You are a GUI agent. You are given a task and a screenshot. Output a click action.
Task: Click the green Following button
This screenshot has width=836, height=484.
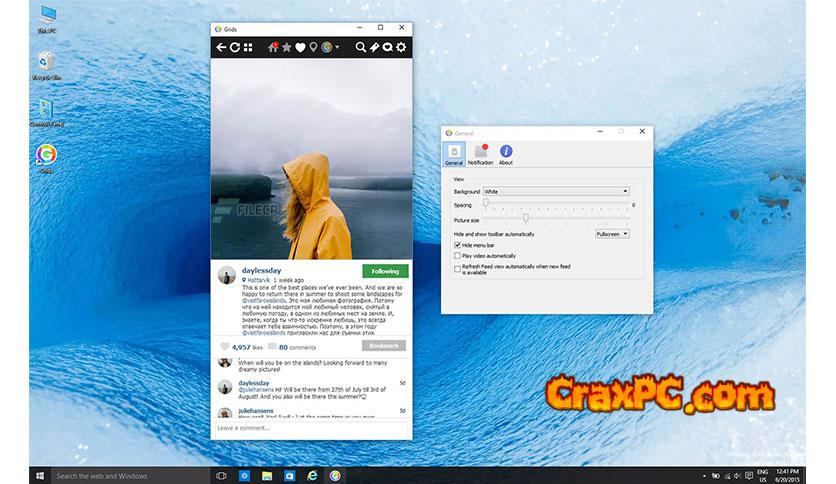click(384, 271)
